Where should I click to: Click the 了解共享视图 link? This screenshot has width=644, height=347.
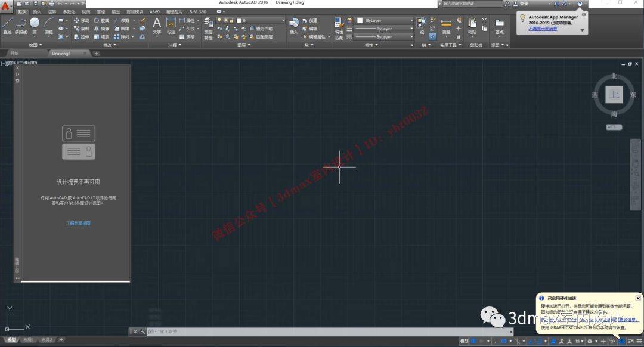click(78, 222)
